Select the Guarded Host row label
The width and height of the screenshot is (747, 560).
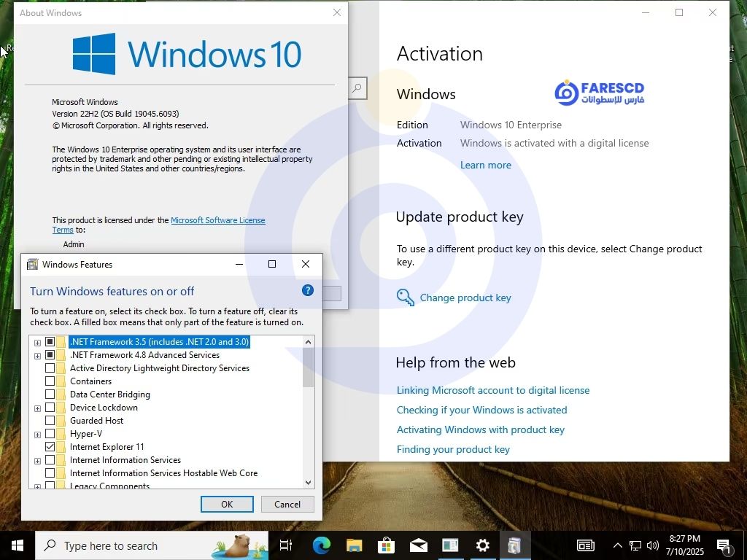(x=97, y=421)
